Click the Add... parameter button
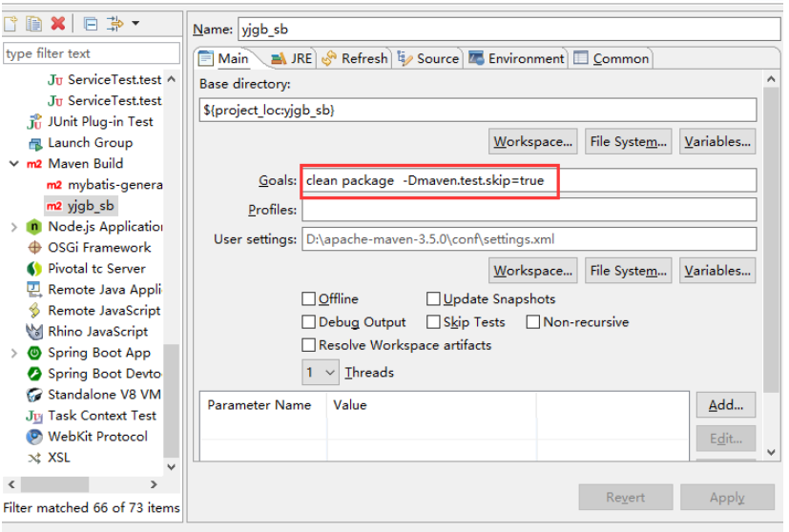The width and height of the screenshot is (789, 532). click(726, 405)
